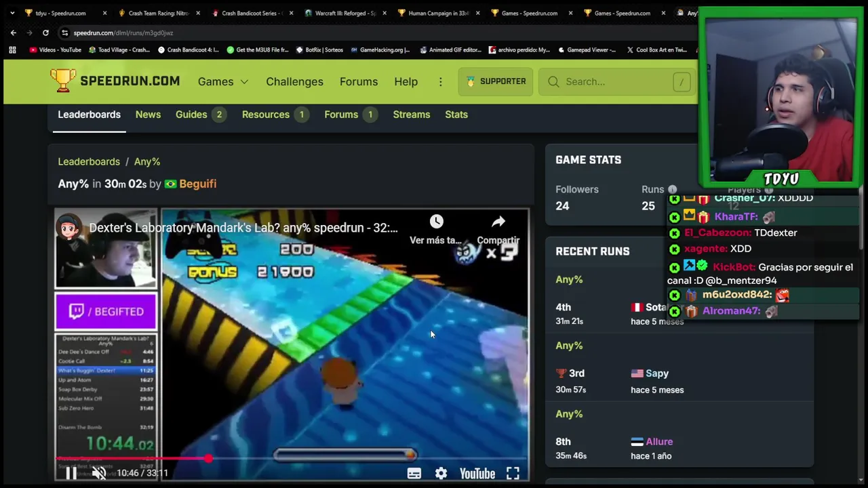The image size is (868, 488).
Task: Click the channel avatar in video title bar
Action: [x=69, y=228]
